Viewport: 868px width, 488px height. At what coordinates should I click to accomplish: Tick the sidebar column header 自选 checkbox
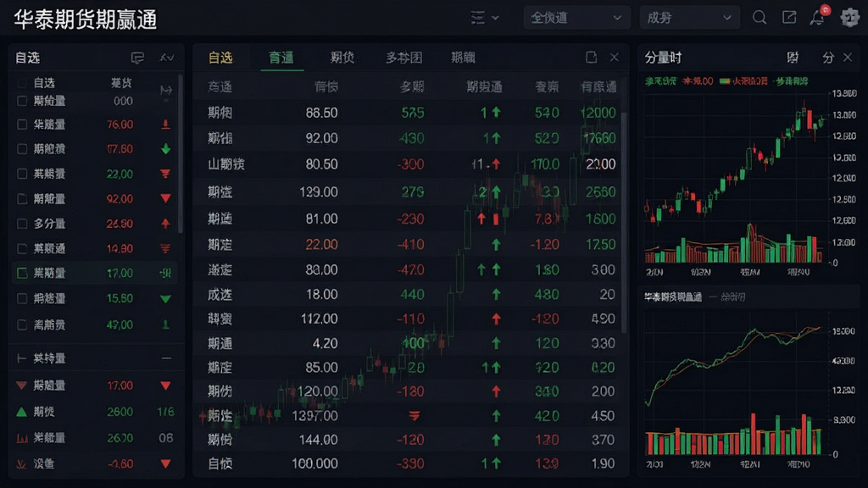click(22, 83)
